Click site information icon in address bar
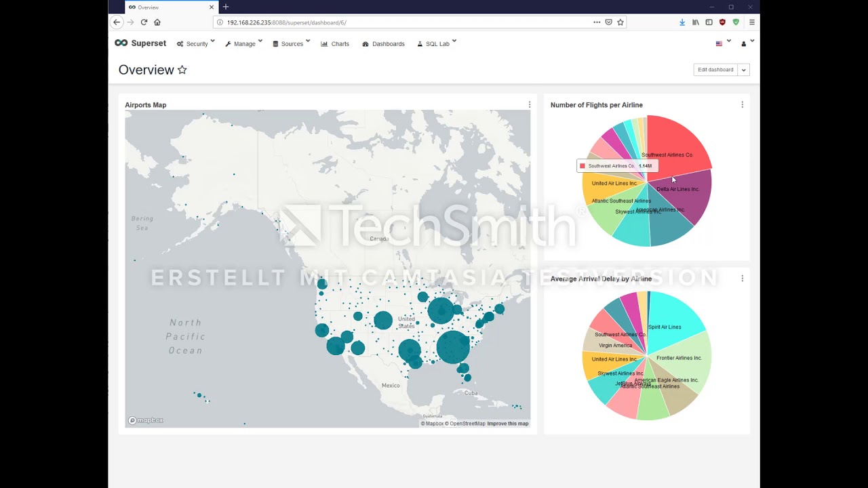Screen dimensions: 868x488 pos(220,22)
